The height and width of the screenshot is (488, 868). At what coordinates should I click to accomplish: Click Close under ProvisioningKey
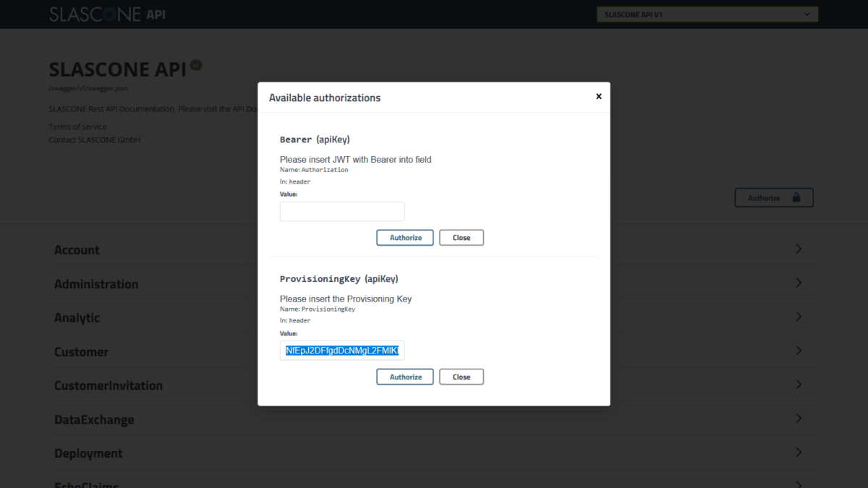coord(461,376)
